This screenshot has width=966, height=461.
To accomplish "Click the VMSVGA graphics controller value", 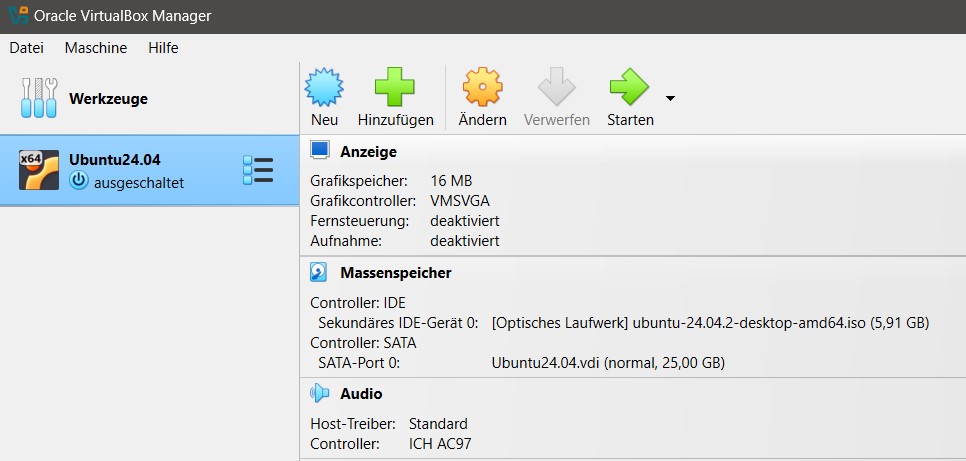I will 460,201.
